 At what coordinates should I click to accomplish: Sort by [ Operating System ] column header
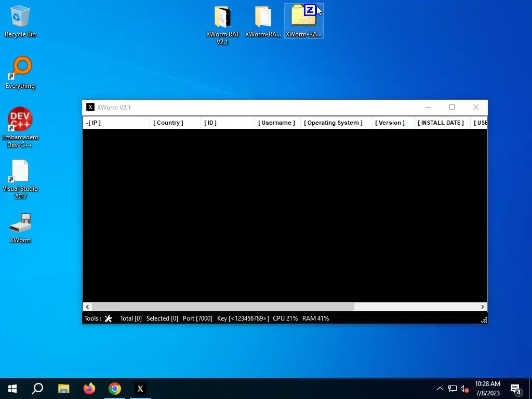tap(336, 123)
